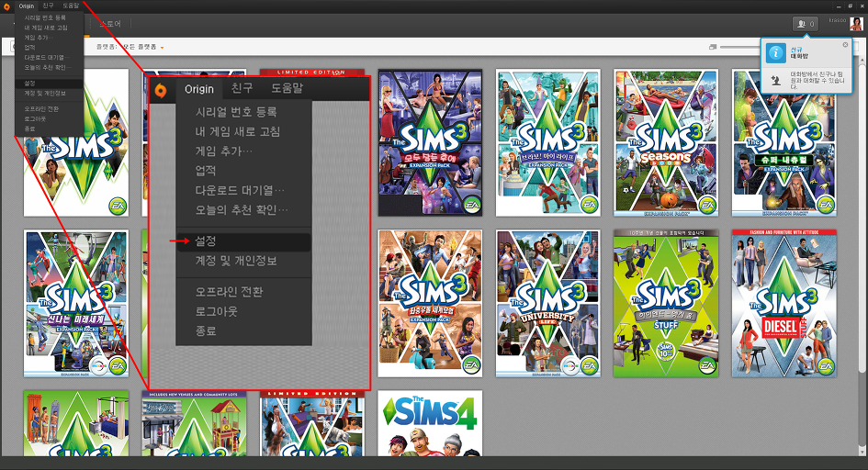Viewport: 868px width, 470px height.
Task: Expand the 모든 플랫폼 platform filter dropdown
Action: pos(142,47)
